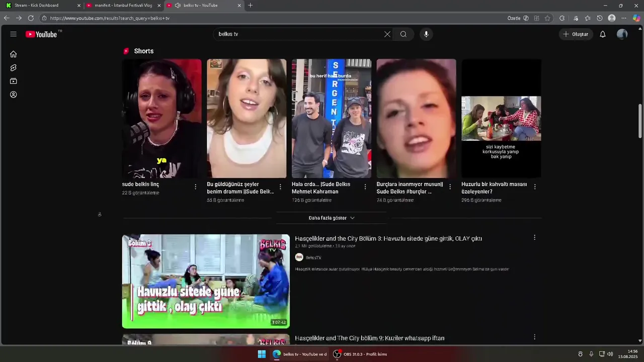Viewport: 644px width, 362px height.
Task: Open the BelkısTV channel name link
Action: coord(313,257)
